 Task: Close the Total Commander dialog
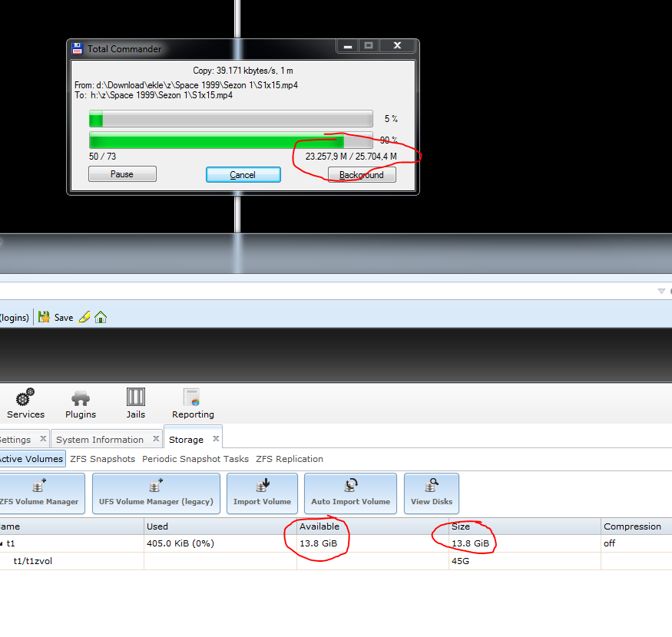pos(397,45)
